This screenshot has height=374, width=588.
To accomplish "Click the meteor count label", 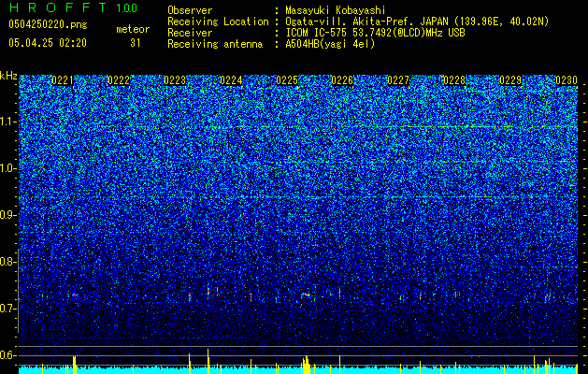I will (133, 29).
